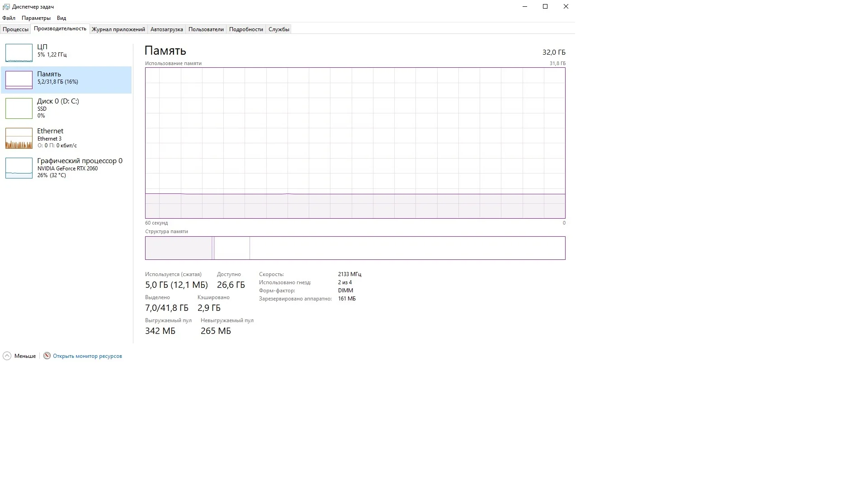
Task: Switch to the Журнал приложений tab
Action: (118, 29)
